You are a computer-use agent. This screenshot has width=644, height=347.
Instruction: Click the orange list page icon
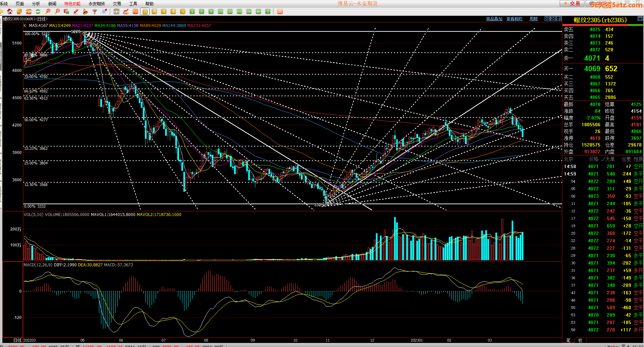pyautogui.click(x=19, y=11)
